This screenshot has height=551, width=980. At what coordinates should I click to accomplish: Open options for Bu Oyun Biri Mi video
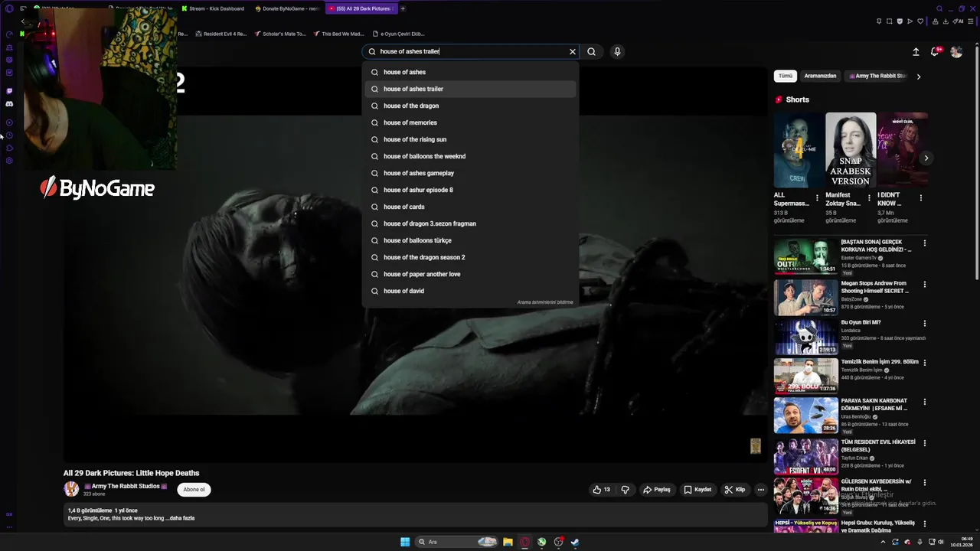925,324
